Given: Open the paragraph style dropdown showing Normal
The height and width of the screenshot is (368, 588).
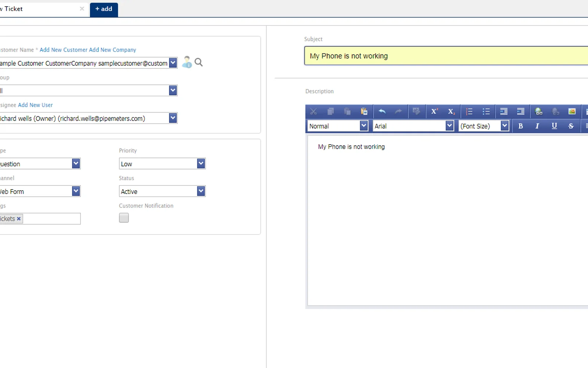Looking at the screenshot, I should (x=363, y=126).
